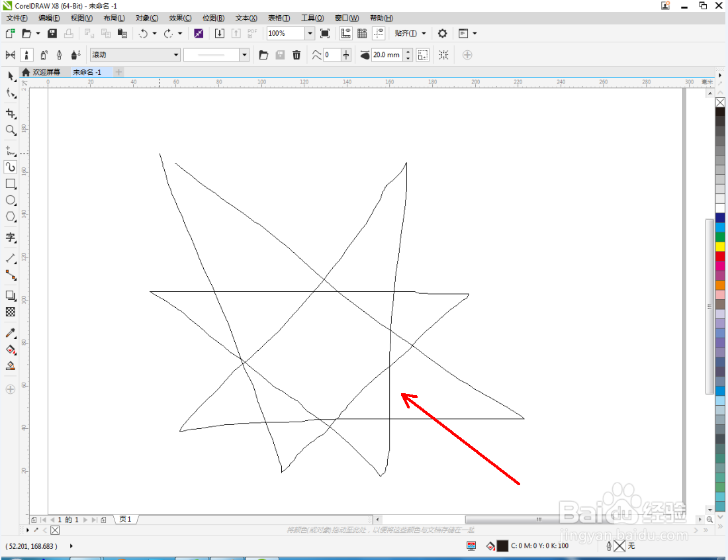Viewport: 728px width, 560px height.
Task: Toggle Pressure artistic media mode
Action: click(75, 55)
